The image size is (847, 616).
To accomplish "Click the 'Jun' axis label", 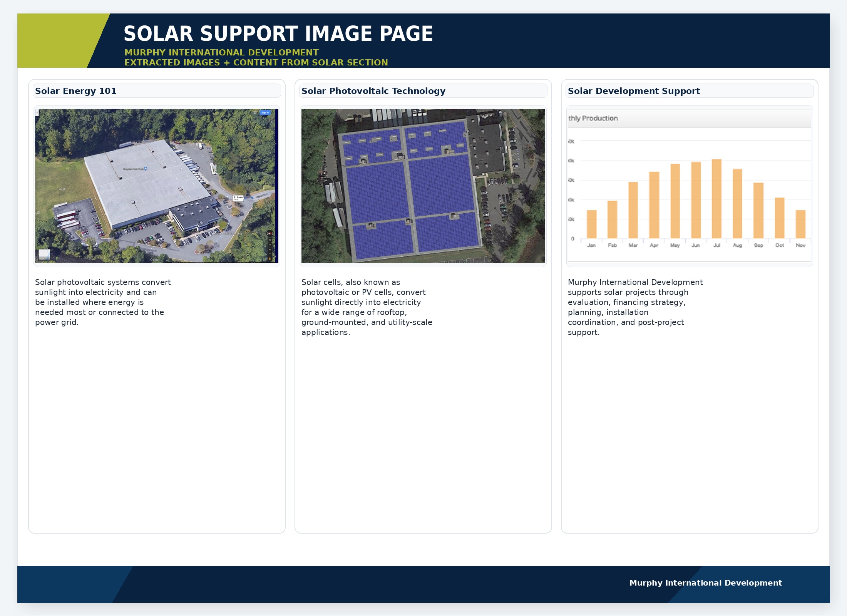I will coord(696,245).
